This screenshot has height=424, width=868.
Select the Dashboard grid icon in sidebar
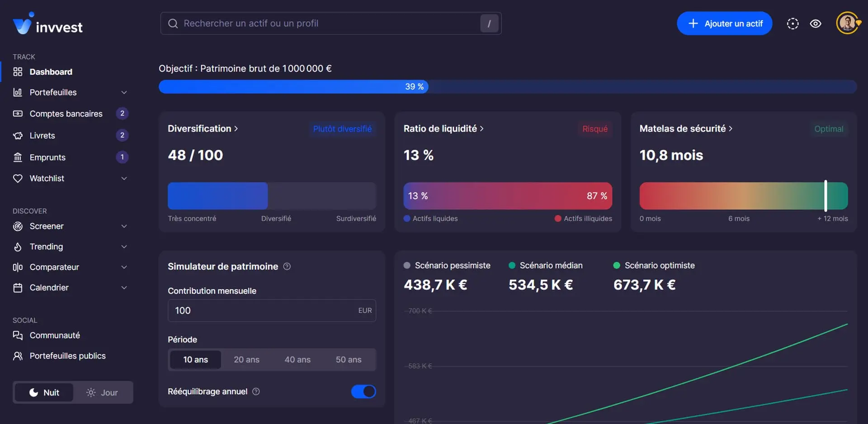17,71
